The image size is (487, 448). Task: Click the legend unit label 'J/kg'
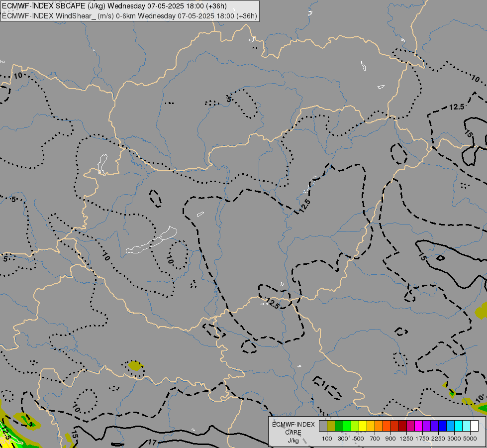tap(293, 441)
